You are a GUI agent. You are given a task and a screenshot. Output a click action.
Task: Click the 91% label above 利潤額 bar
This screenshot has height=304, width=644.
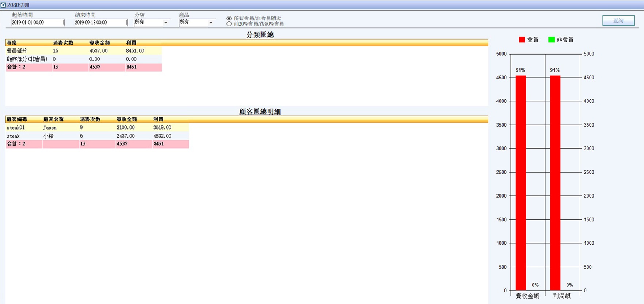pos(555,70)
